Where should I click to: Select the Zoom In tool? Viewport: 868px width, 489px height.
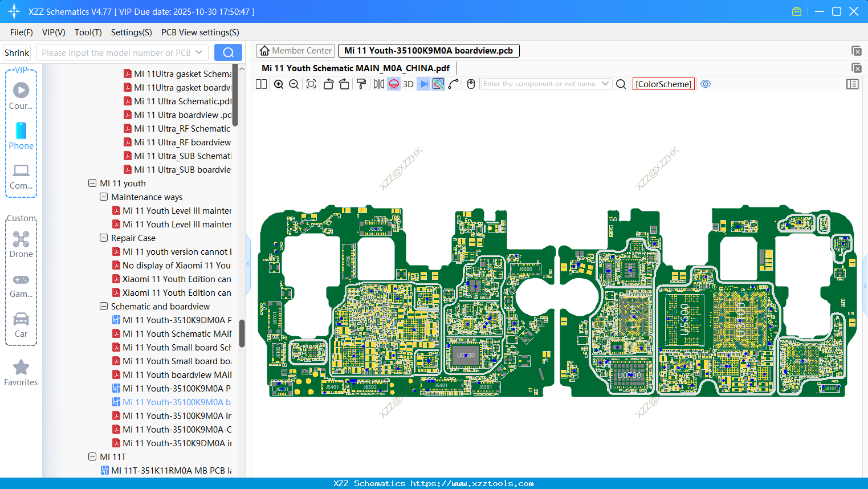click(279, 84)
